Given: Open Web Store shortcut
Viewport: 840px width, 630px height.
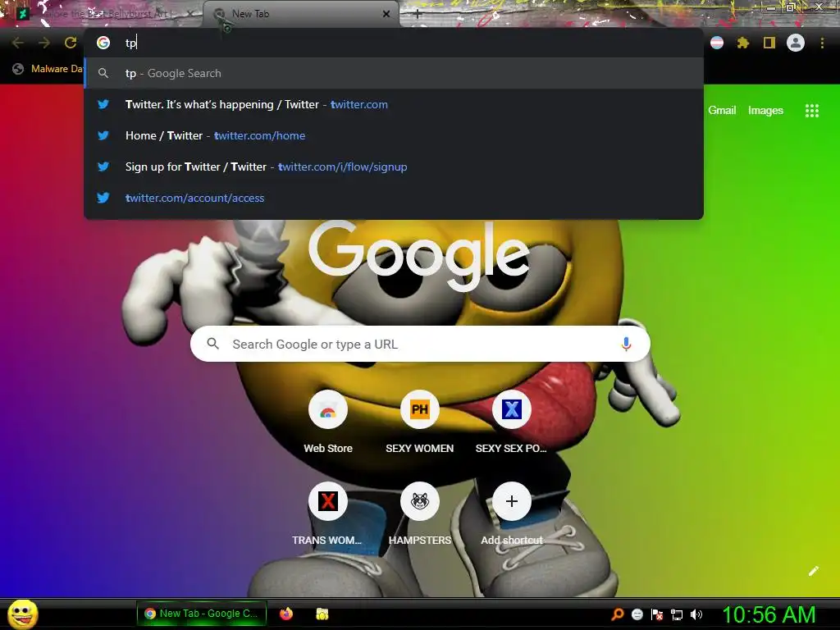Looking at the screenshot, I should click(x=328, y=423).
